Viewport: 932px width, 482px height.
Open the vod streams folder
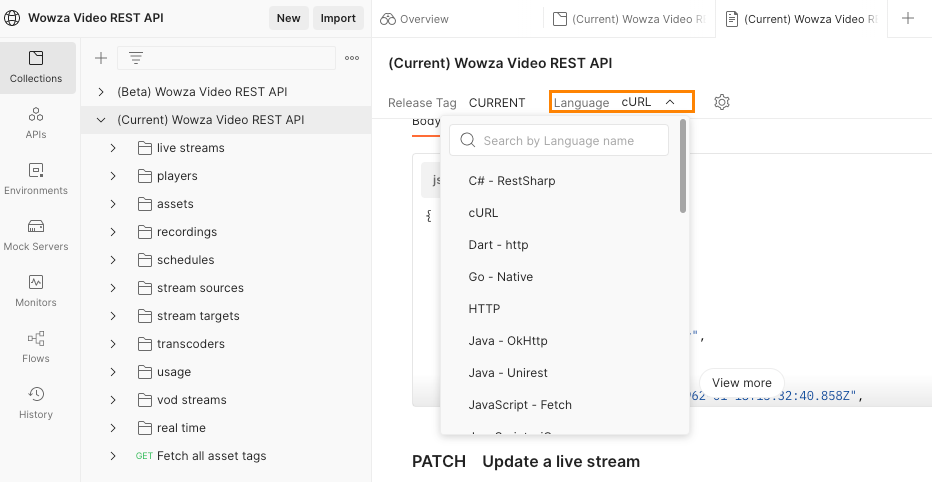(x=191, y=399)
